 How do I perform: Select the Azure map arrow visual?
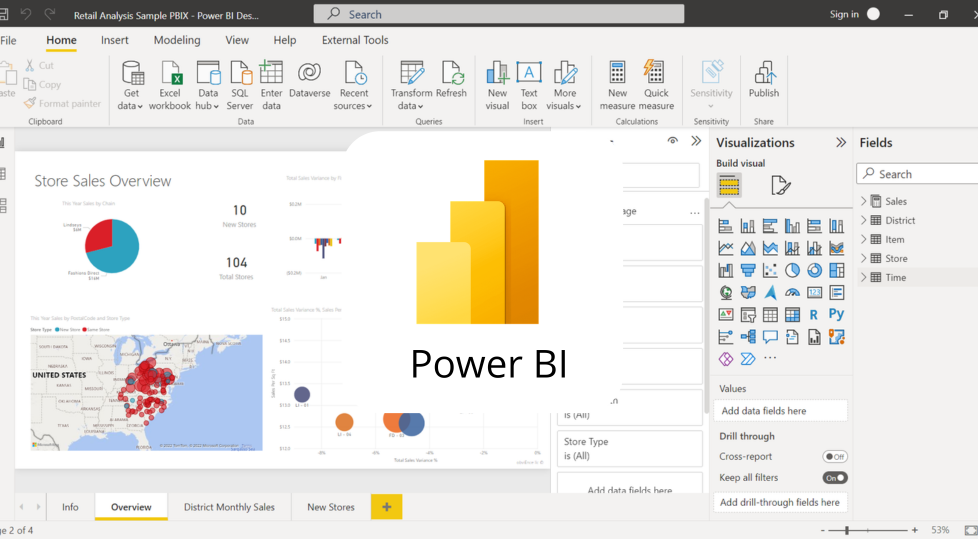click(x=770, y=293)
